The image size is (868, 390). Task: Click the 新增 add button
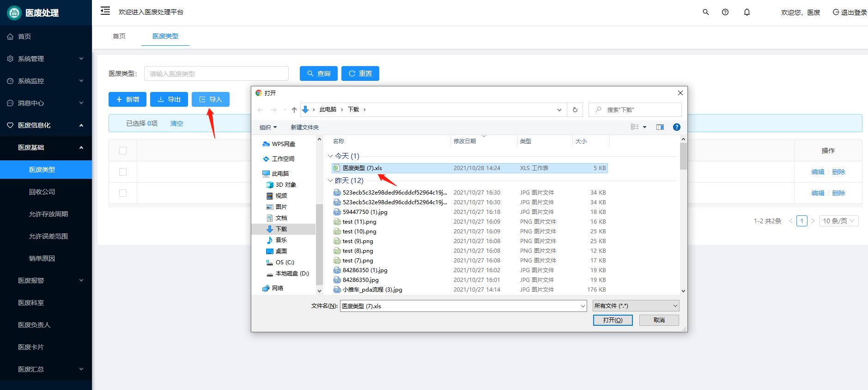(x=127, y=99)
